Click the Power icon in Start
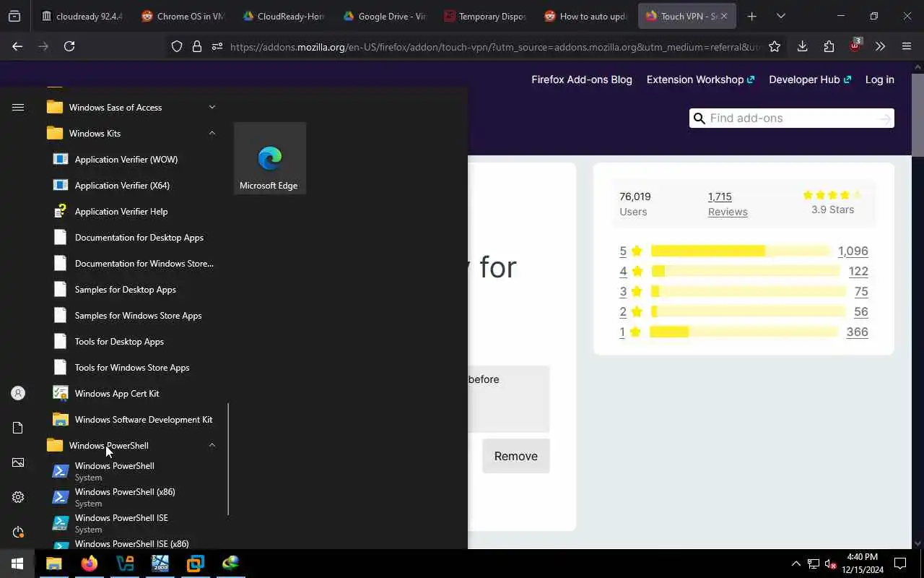924x578 pixels. [18, 532]
